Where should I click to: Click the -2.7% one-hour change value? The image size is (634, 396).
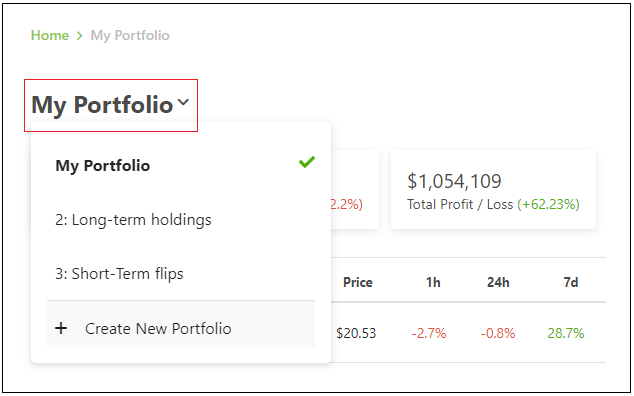tap(429, 333)
